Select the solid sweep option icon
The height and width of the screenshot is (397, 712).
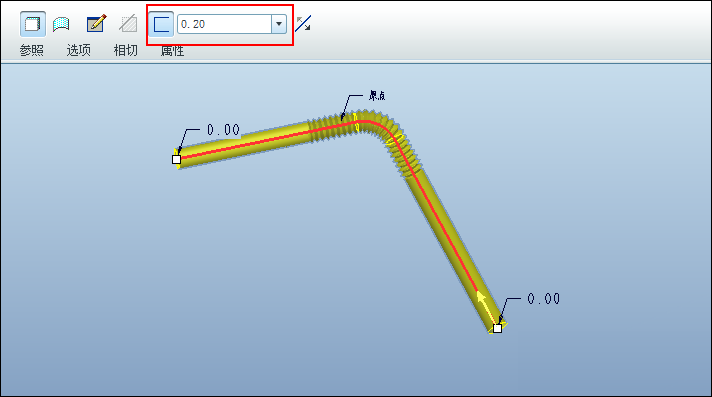tap(33, 24)
